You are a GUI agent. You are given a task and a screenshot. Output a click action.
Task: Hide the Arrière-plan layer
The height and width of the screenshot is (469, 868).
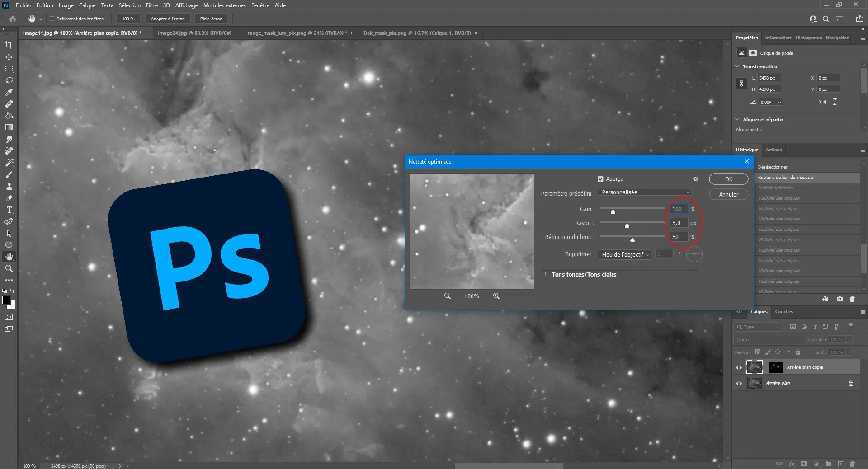click(739, 383)
